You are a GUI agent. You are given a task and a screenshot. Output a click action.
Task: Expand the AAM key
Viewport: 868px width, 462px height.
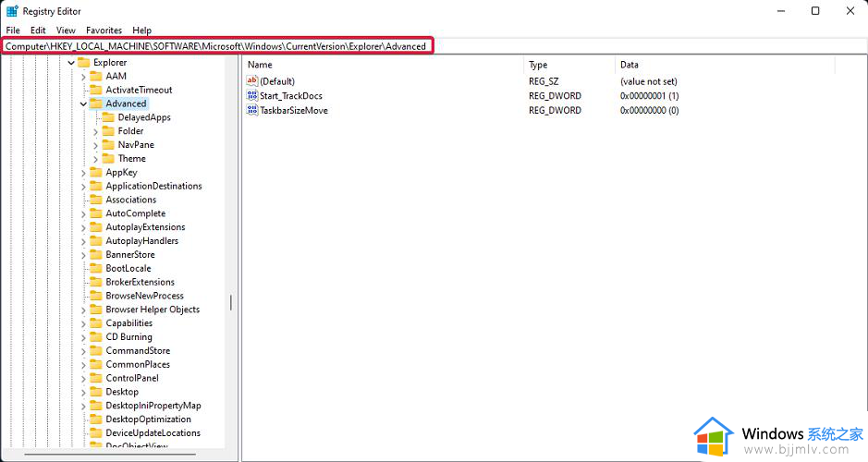(x=83, y=77)
